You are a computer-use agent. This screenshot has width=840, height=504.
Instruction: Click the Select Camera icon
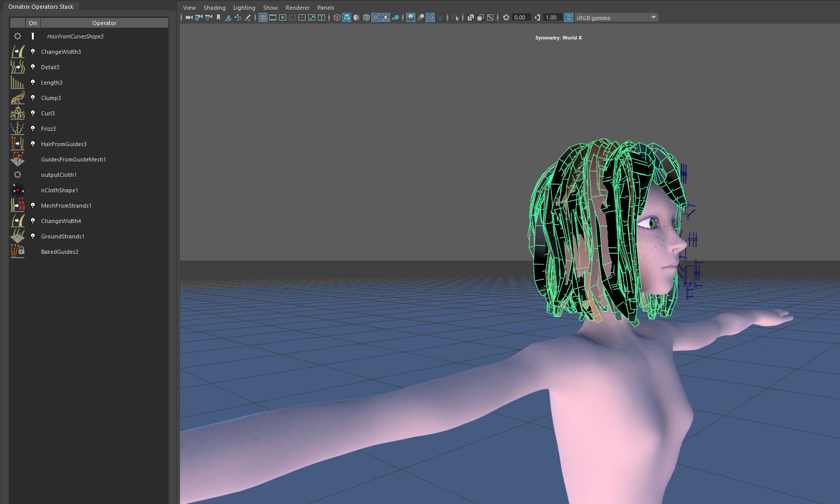pos(189,17)
